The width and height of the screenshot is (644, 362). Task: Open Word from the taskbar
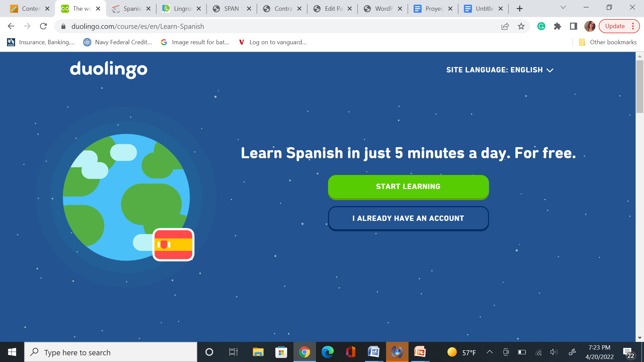click(x=374, y=352)
